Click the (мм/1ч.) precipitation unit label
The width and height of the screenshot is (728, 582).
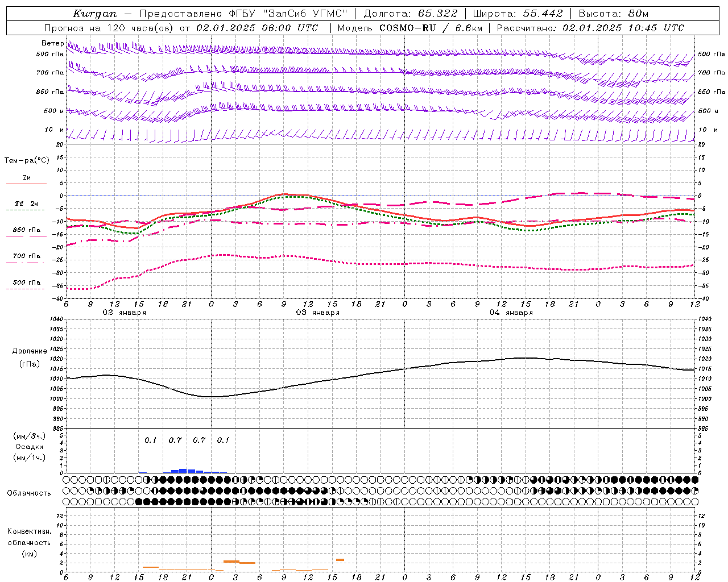pos(29,458)
